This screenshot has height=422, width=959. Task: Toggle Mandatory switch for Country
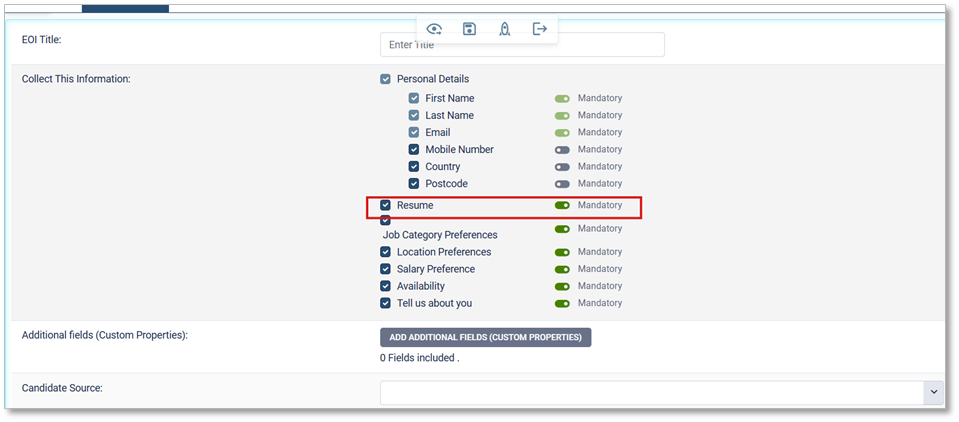562,167
